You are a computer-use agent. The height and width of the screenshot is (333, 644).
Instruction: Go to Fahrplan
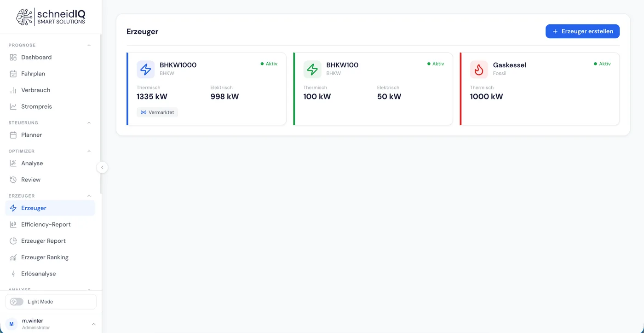50,74
